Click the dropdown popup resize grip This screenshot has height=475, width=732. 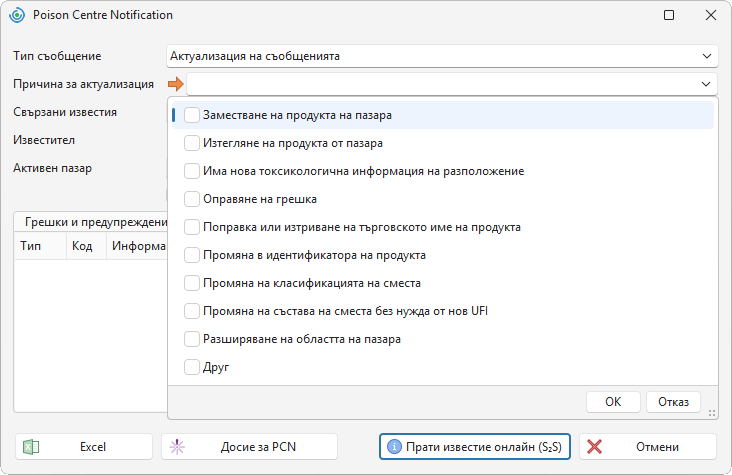pyautogui.click(x=712, y=413)
